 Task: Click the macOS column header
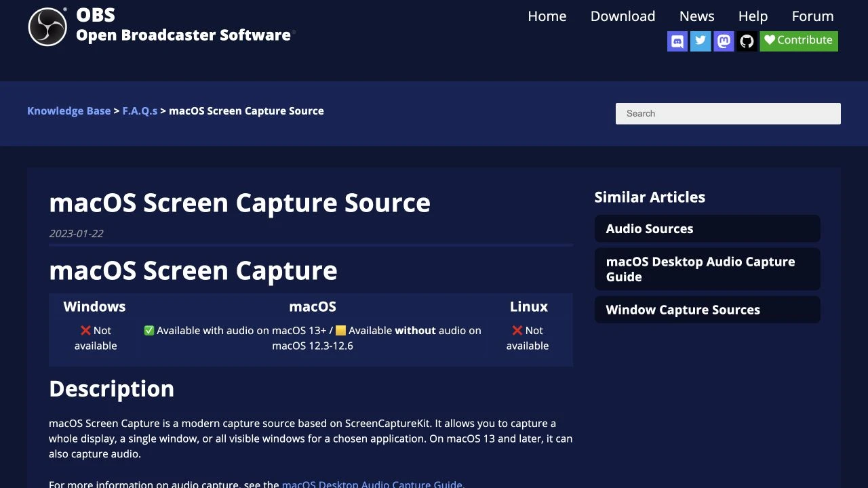[x=313, y=306]
